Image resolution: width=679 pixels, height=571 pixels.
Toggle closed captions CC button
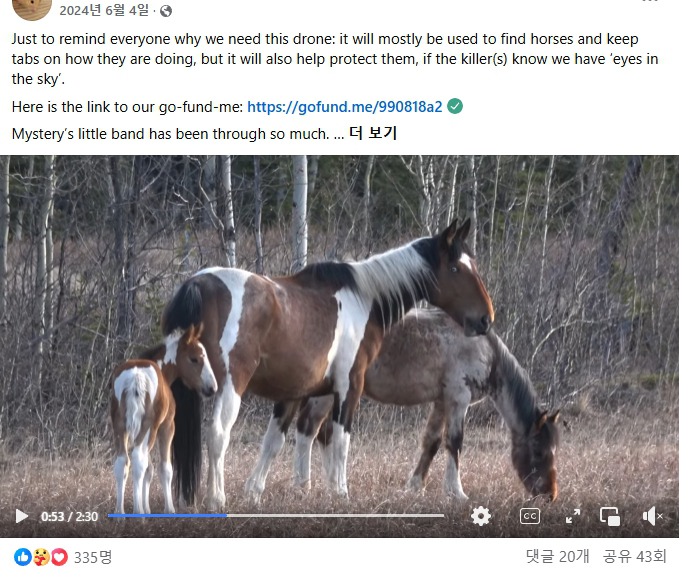pos(530,516)
